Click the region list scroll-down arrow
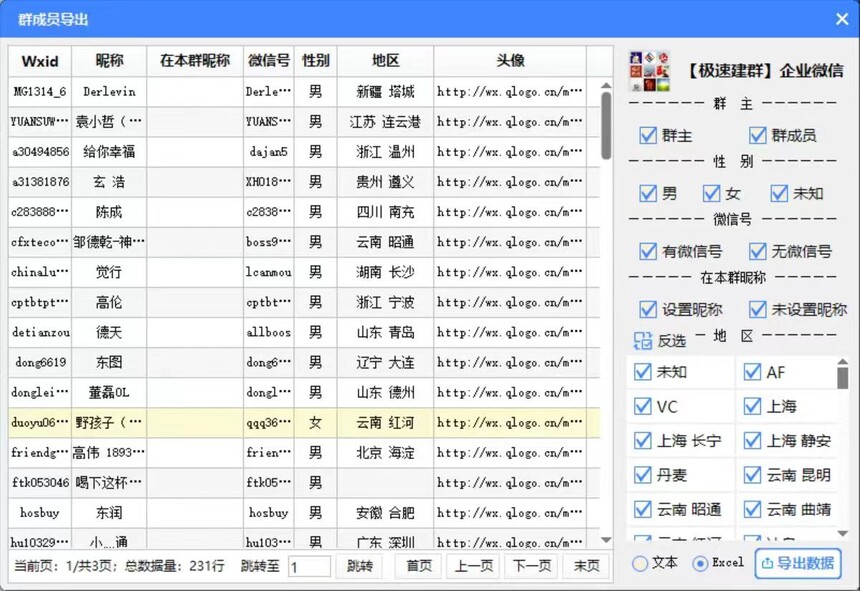 click(x=843, y=533)
